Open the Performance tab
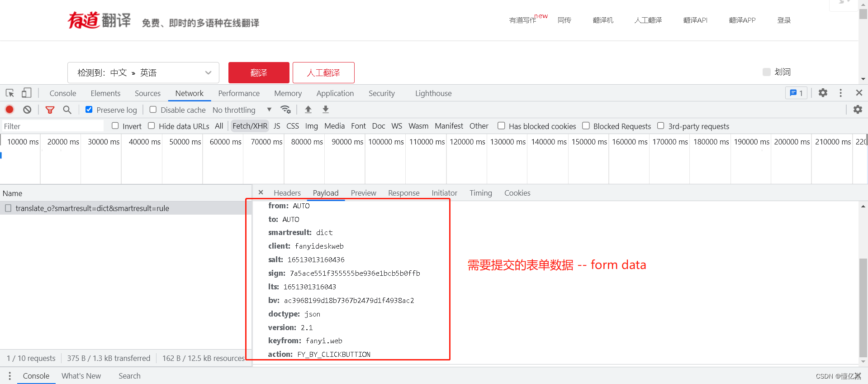 239,93
